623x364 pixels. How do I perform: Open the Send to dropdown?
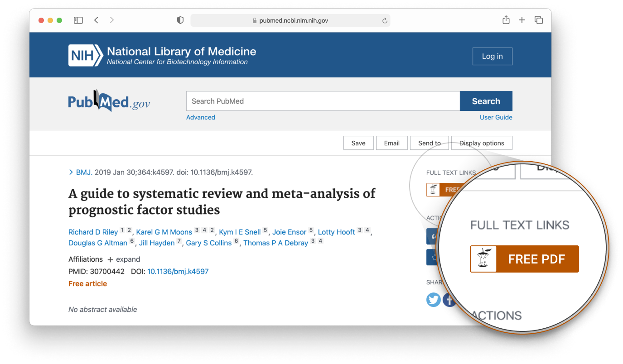click(429, 143)
